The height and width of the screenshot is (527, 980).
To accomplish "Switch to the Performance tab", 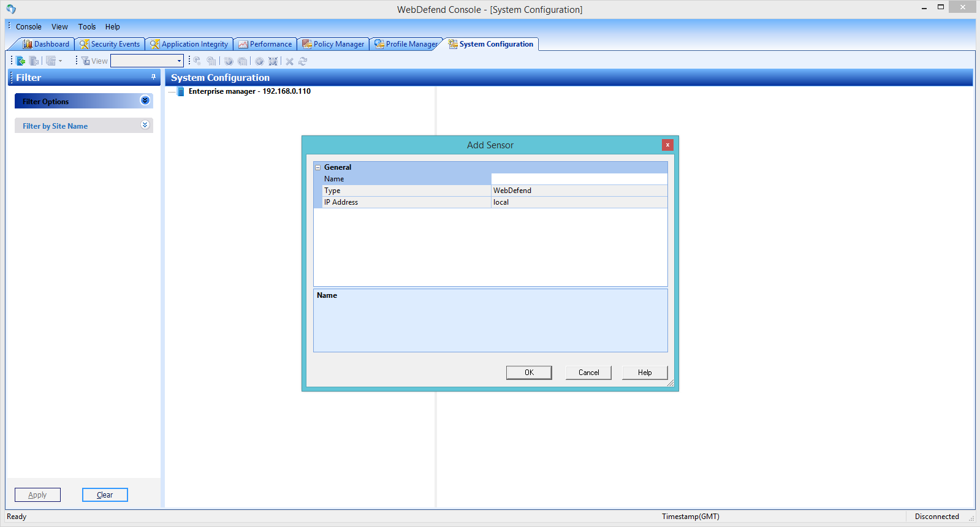I will pyautogui.click(x=265, y=44).
